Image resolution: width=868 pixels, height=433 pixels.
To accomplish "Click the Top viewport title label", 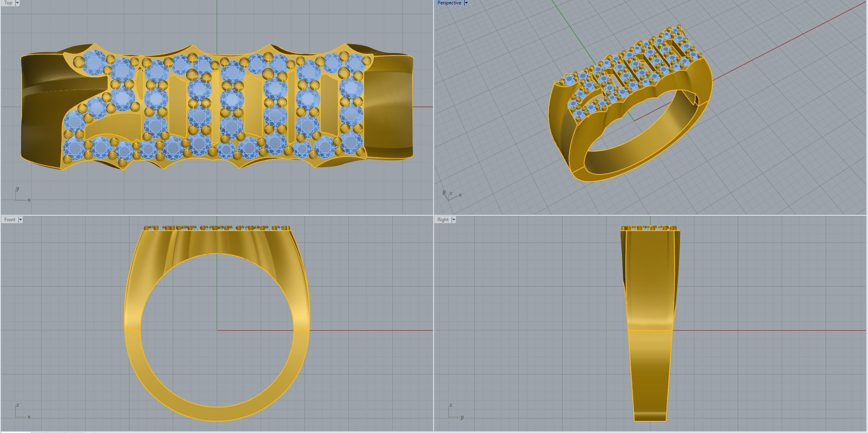I will click(x=8, y=3).
